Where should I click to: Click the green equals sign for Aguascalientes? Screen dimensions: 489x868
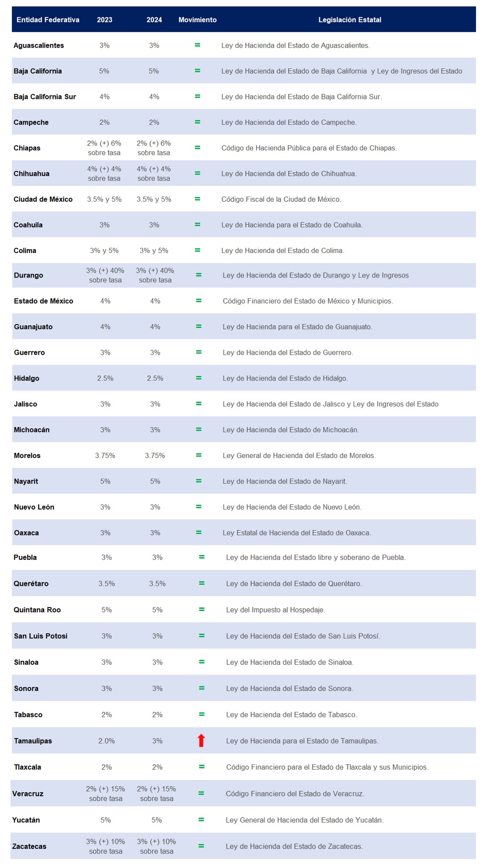pyautogui.click(x=198, y=45)
